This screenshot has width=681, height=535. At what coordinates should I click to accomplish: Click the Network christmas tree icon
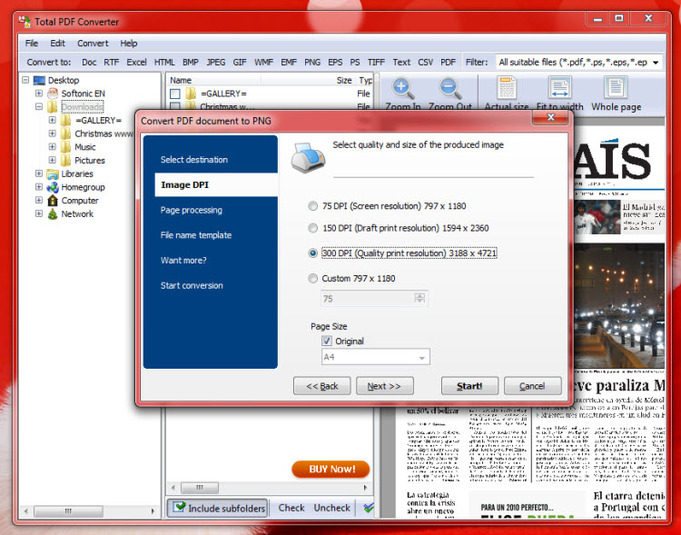pyautogui.click(x=53, y=214)
